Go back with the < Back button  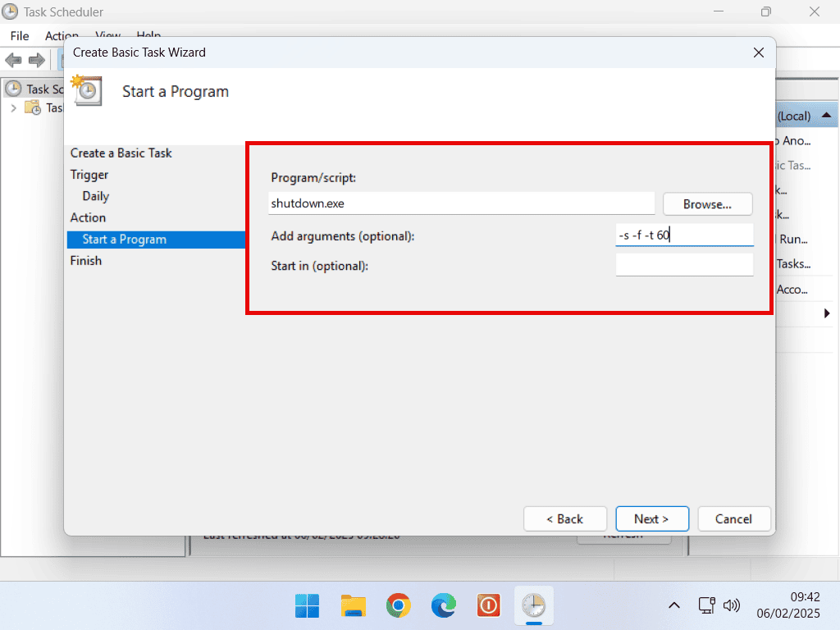coord(565,518)
